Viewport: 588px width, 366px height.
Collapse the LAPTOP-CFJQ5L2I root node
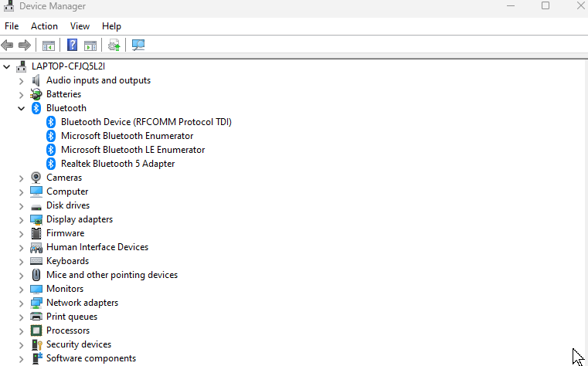(x=7, y=66)
